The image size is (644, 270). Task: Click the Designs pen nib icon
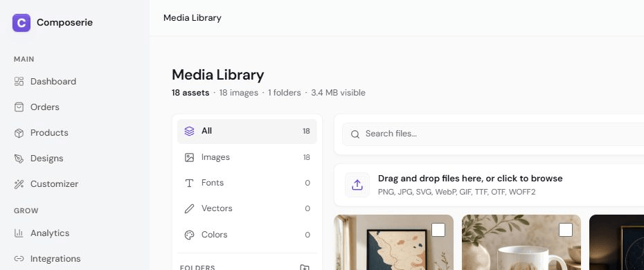[19, 159]
